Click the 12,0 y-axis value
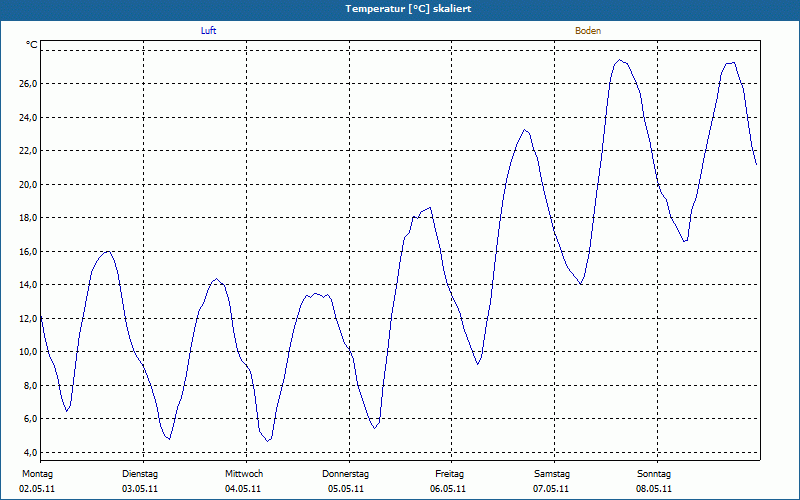Screen dimensions: 800x500 pos(29,318)
